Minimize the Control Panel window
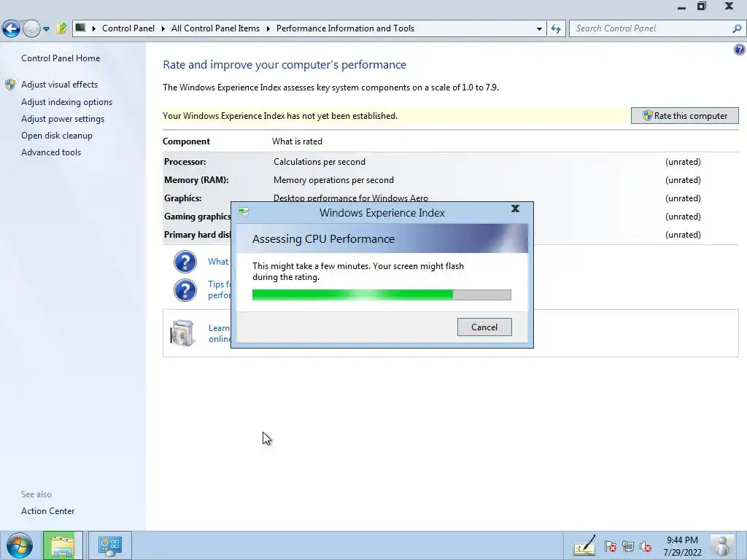747x560 pixels. 682,7
